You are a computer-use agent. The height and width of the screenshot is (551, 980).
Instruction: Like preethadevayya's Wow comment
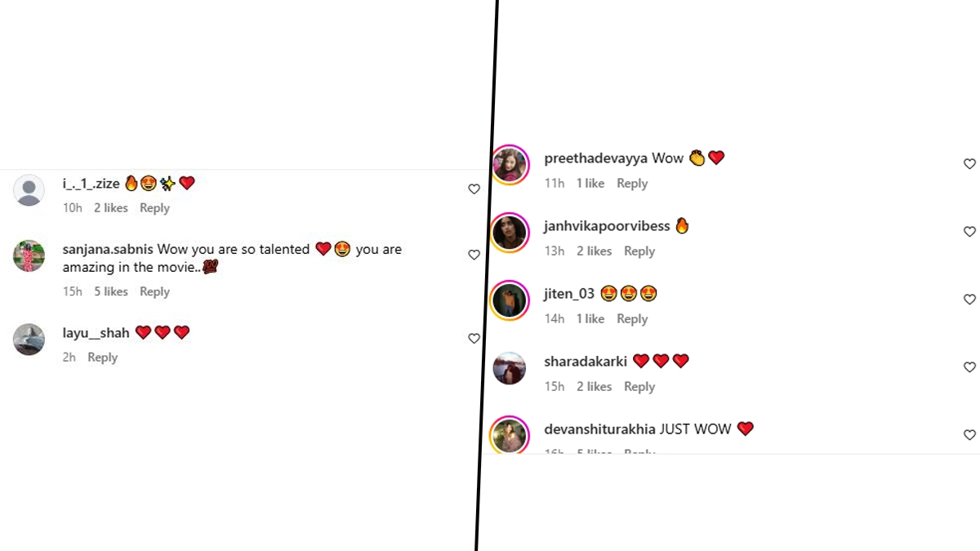(x=969, y=164)
